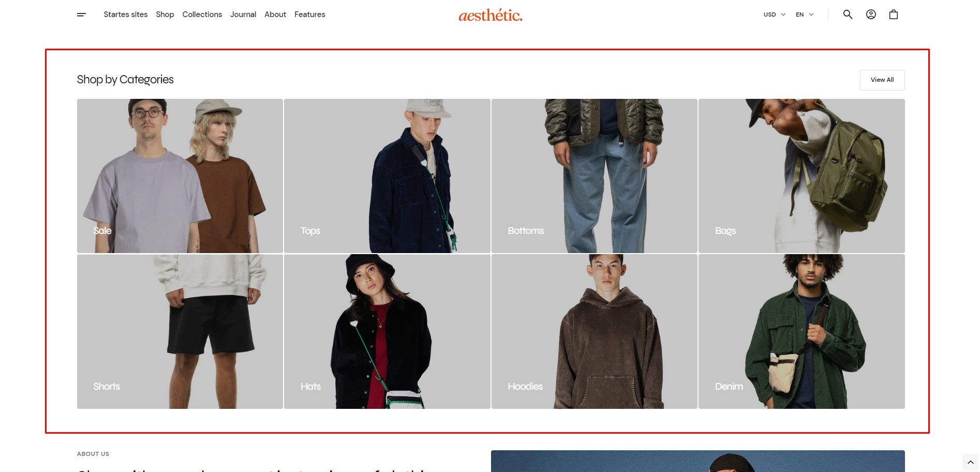
Task: Expand the USD currency dropdown
Action: tap(775, 14)
